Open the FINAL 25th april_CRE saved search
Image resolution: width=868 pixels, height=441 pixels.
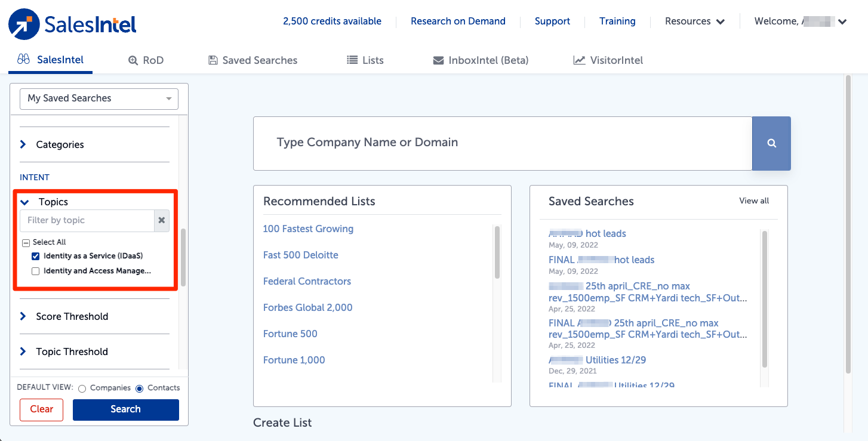648,329
